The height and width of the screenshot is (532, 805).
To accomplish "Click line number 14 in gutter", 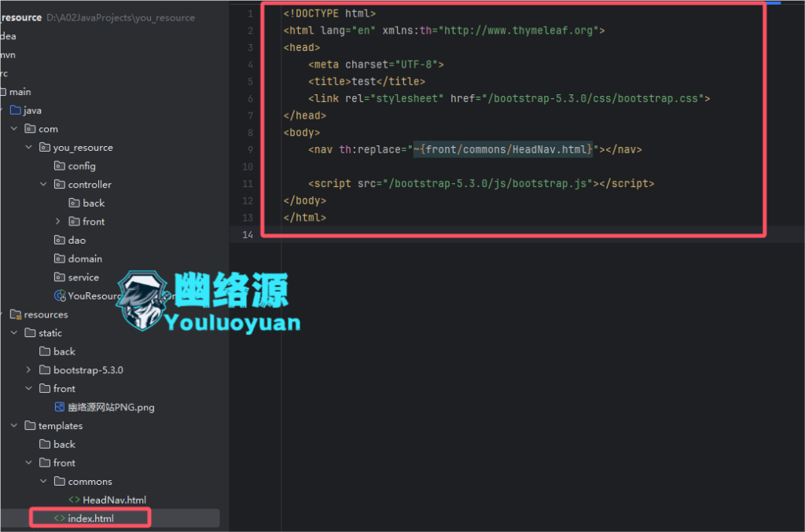I will 248,234.
